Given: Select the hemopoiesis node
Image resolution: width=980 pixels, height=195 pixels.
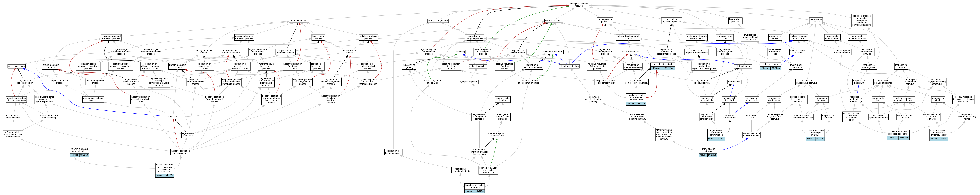Looking at the screenshot, I should click(734, 82).
